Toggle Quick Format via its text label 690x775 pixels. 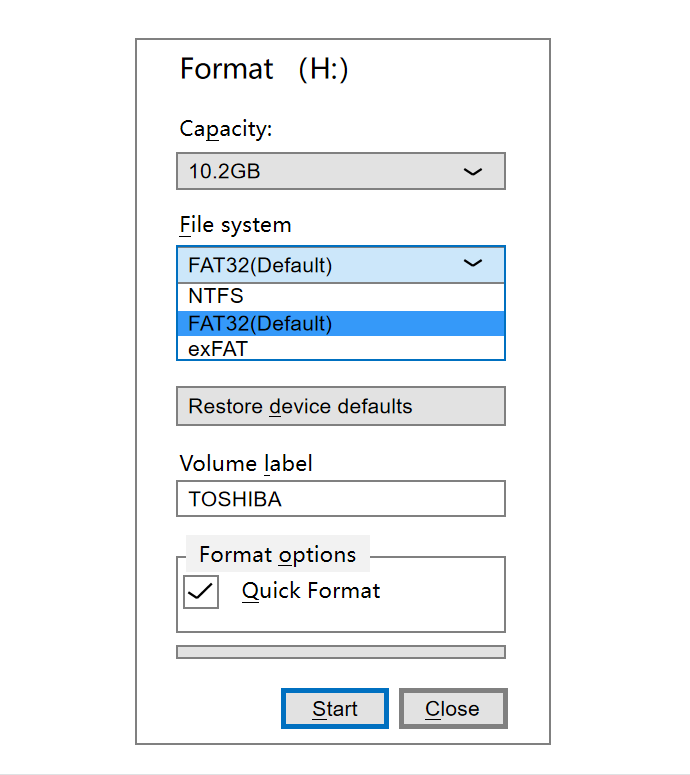[x=311, y=591]
